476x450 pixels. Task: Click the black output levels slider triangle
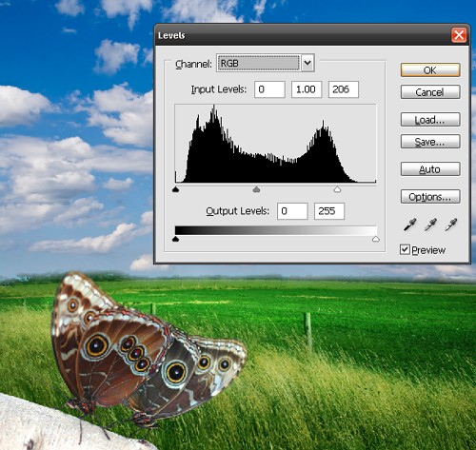click(x=175, y=239)
